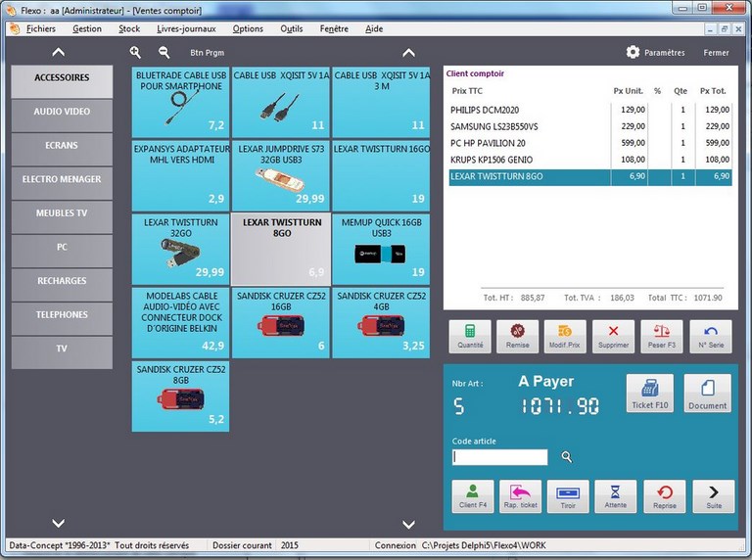Open N° Série serial number button
The width and height of the screenshot is (752, 560).
(711, 337)
